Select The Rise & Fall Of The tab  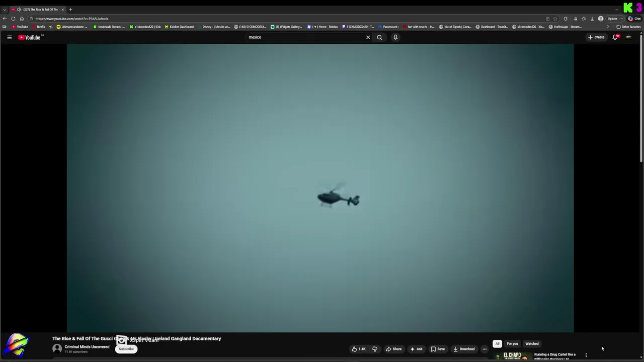click(x=38, y=10)
